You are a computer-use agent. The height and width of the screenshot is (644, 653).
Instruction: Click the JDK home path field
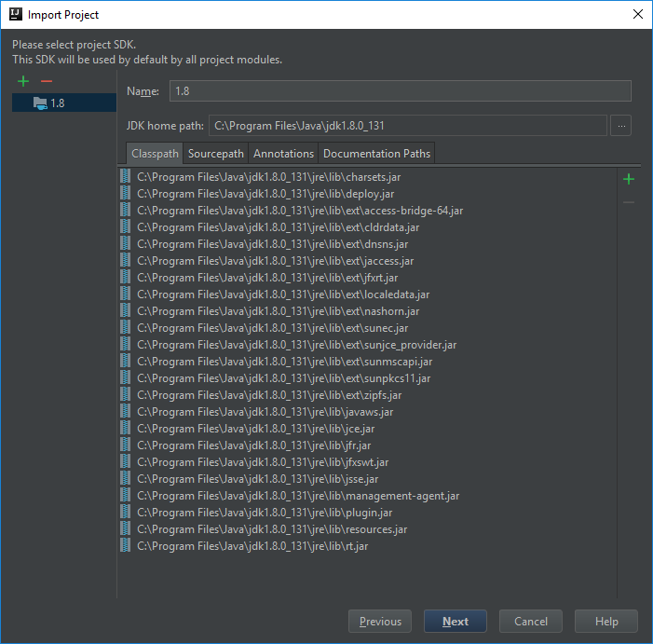[x=408, y=126]
